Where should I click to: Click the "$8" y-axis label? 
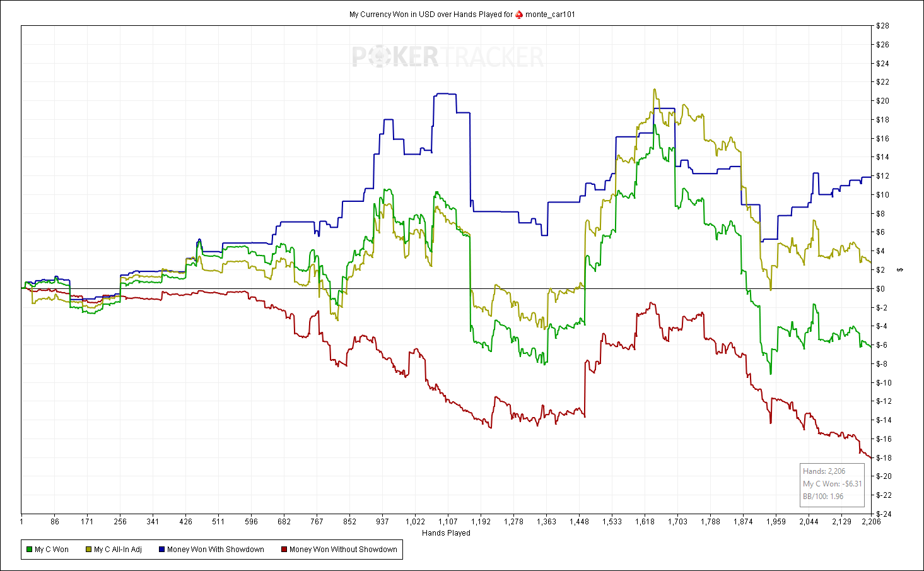[880, 214]
